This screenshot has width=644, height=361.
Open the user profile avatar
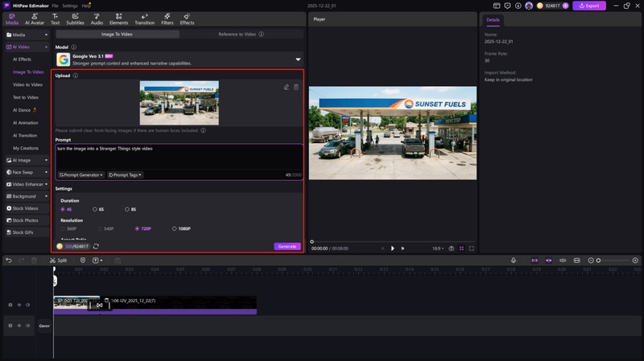click(x=529, y=6)
